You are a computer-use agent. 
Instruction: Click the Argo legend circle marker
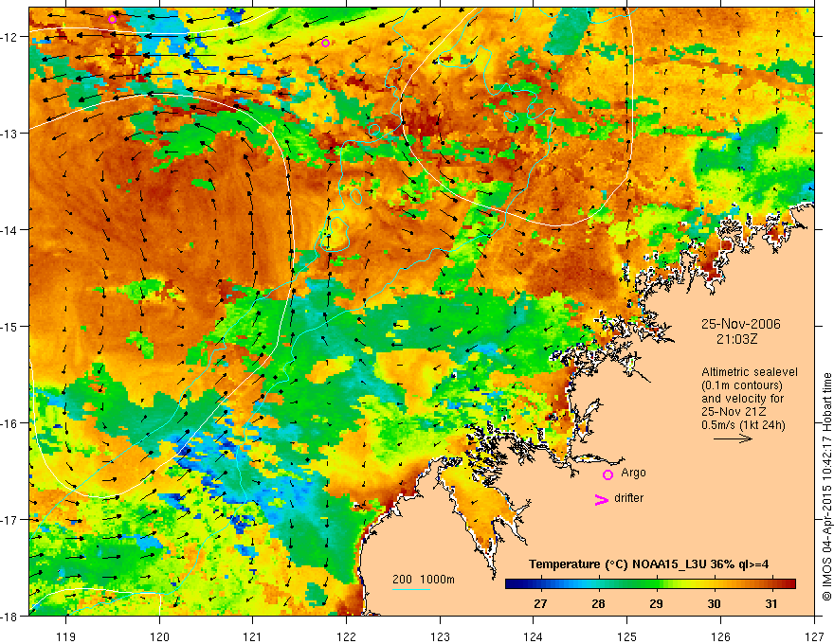coord(607,474)
